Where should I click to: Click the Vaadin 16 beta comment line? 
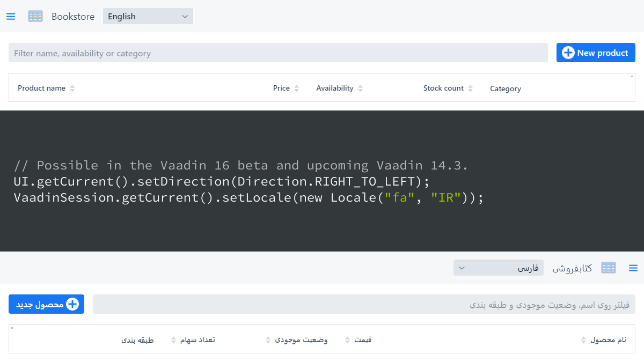tap(241, 165)
